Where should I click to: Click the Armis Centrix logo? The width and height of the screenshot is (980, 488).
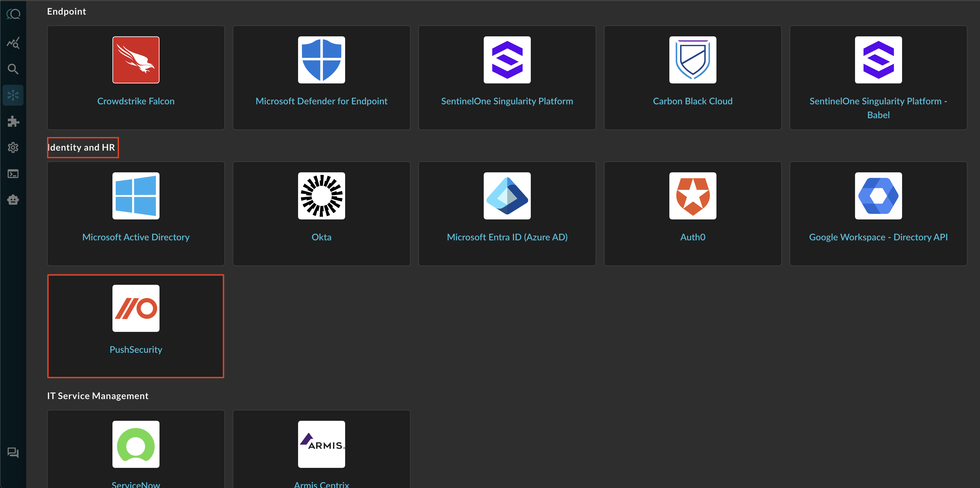click(321, 444)
